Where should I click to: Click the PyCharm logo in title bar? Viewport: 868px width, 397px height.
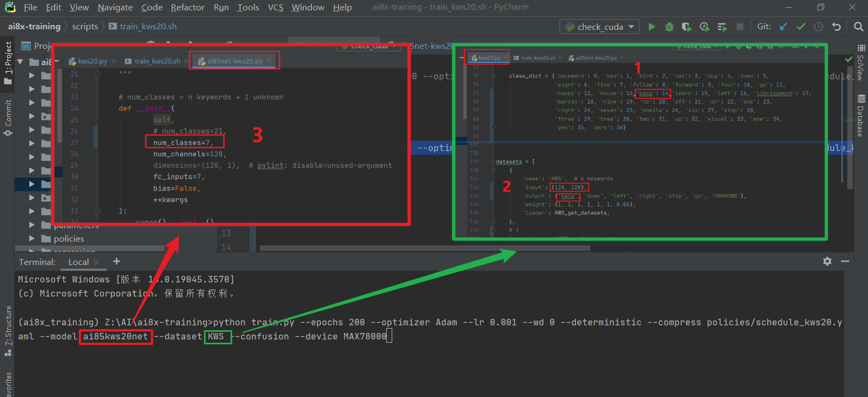pyautogui.click(x=10, y=8)
